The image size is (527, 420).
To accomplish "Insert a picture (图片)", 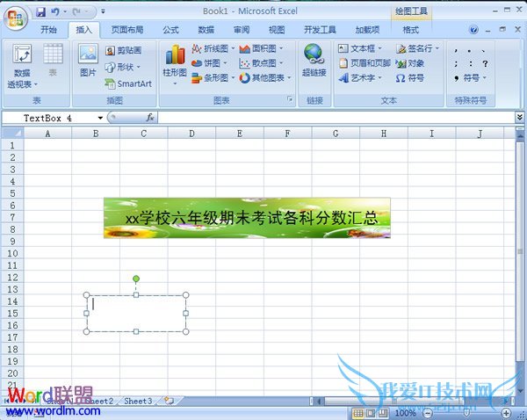I will [x=88, y=61].
